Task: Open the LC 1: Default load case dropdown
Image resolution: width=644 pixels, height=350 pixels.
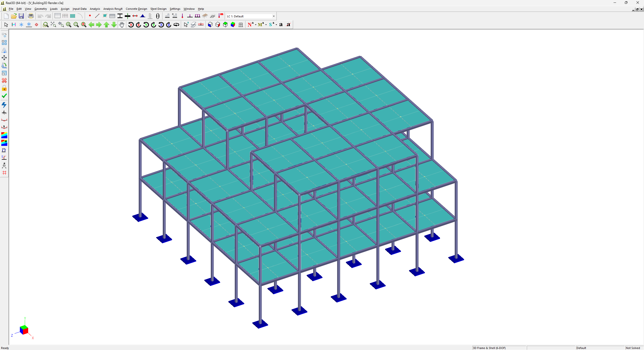Action: pos(274,16)
